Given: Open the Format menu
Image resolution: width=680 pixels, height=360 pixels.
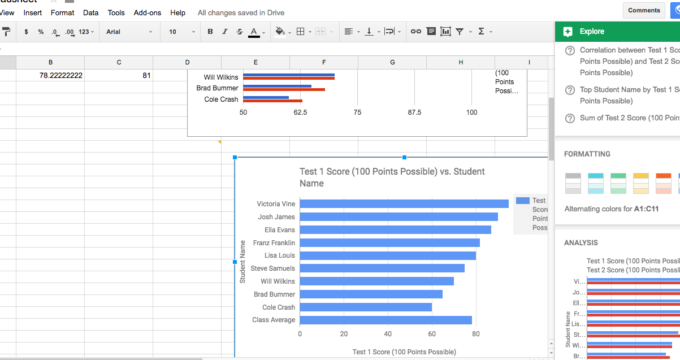Looking at the screenshot, I should 62,13.
